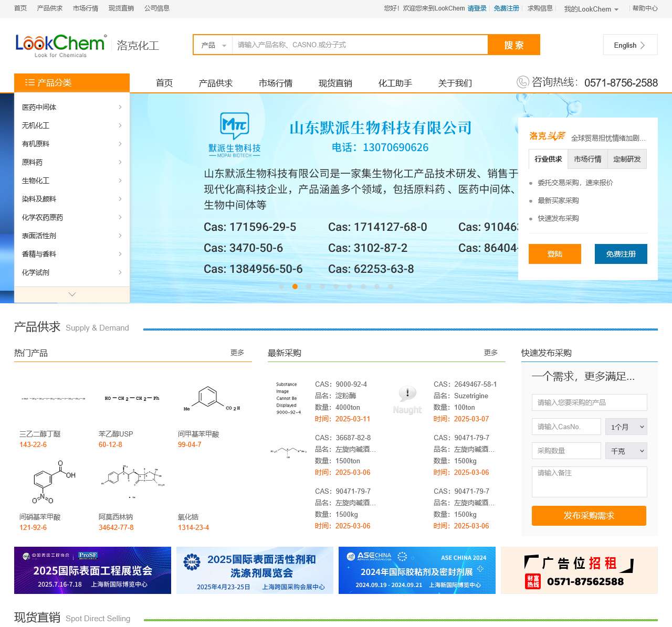This screenshot has height=627, width=672.
Task: Click the blue 免费注册 button
Action: coord(621,254)
